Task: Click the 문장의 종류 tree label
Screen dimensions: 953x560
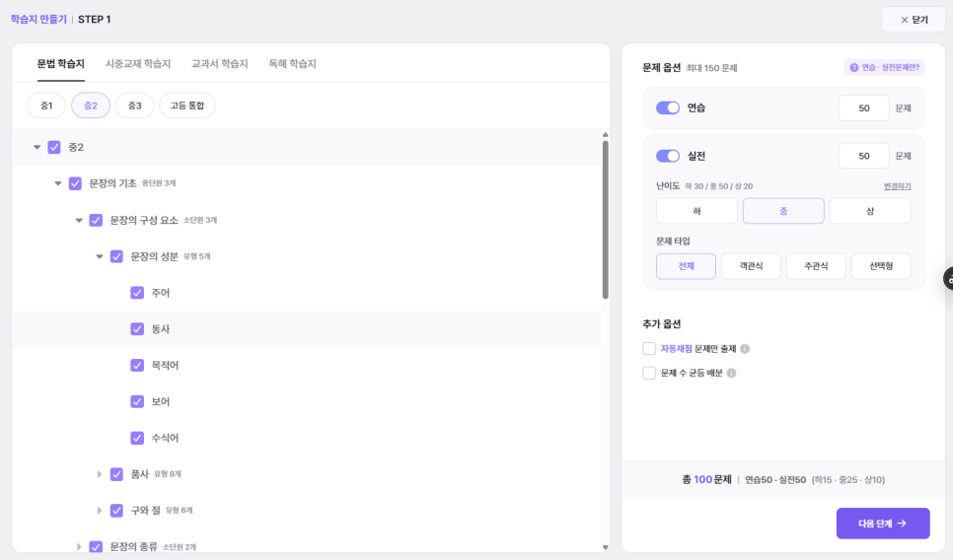Action: [133, 546]
